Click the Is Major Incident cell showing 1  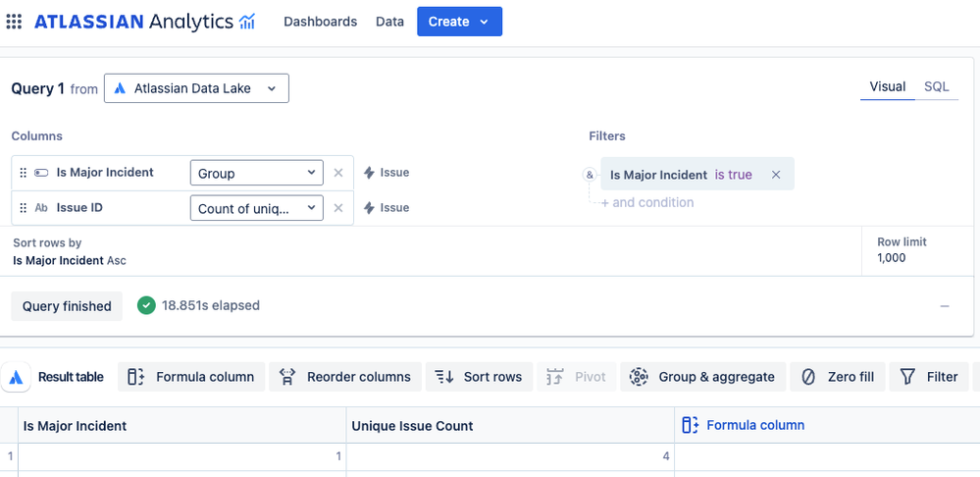pos(181,457)
